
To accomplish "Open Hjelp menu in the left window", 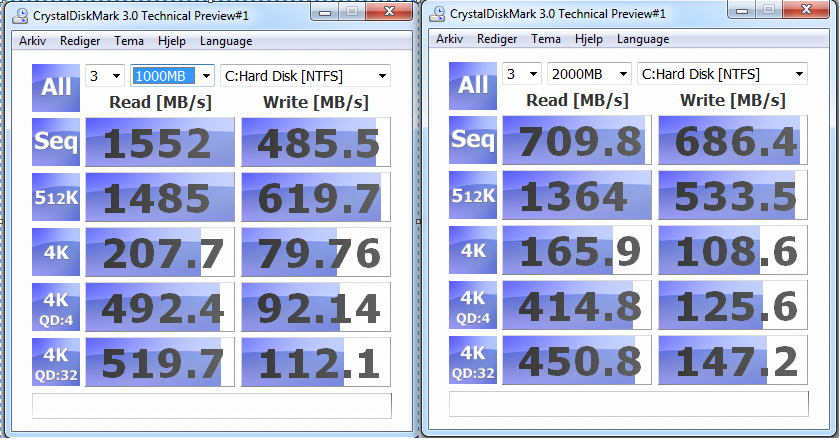I will 171,41.
